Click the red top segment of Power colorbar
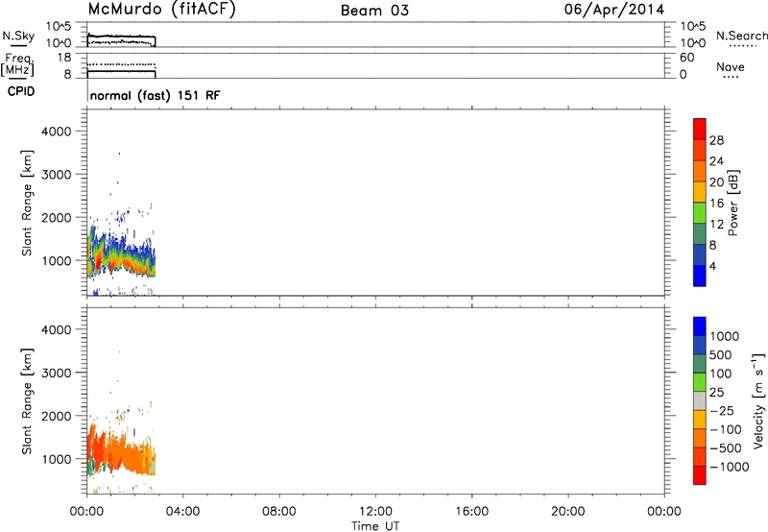The image size is (768, 532). pos(700,129)
